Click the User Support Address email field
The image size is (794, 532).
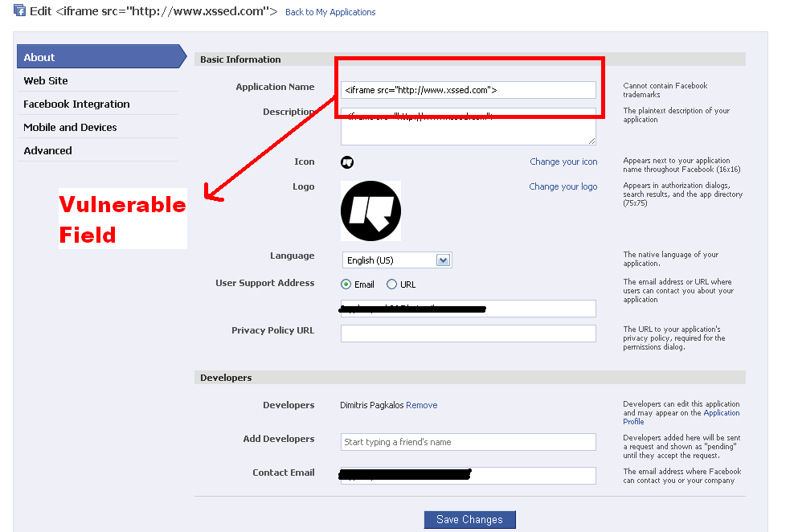coord(468,309)
